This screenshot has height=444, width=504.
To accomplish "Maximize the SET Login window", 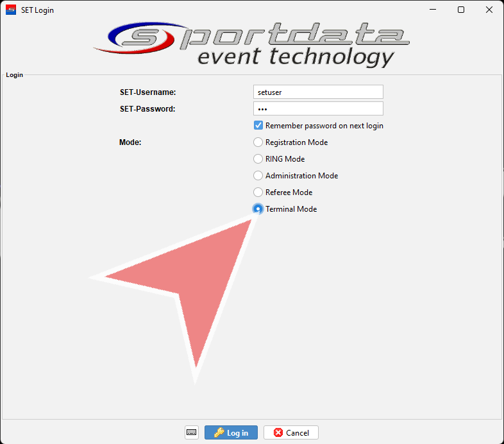I will pos(461,10).
